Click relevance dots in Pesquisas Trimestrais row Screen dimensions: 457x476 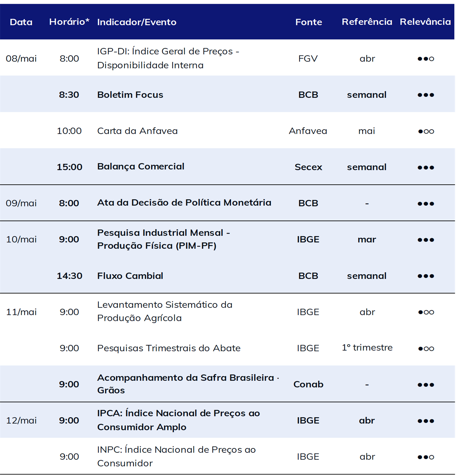[x=426, y=349]
